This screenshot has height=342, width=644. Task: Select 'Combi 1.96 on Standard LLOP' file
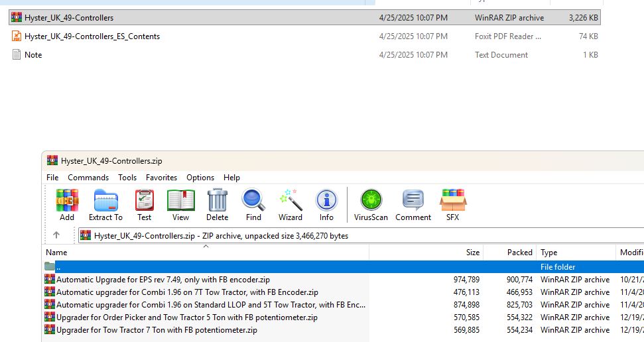tap(211, 305)
